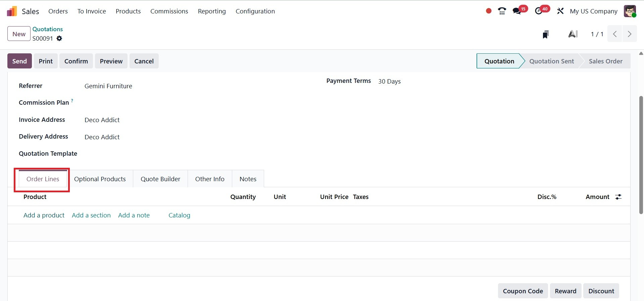This screenshot has height=301, width=644.
Task: Click the AI font icon
Action: [x=573, y=34]
